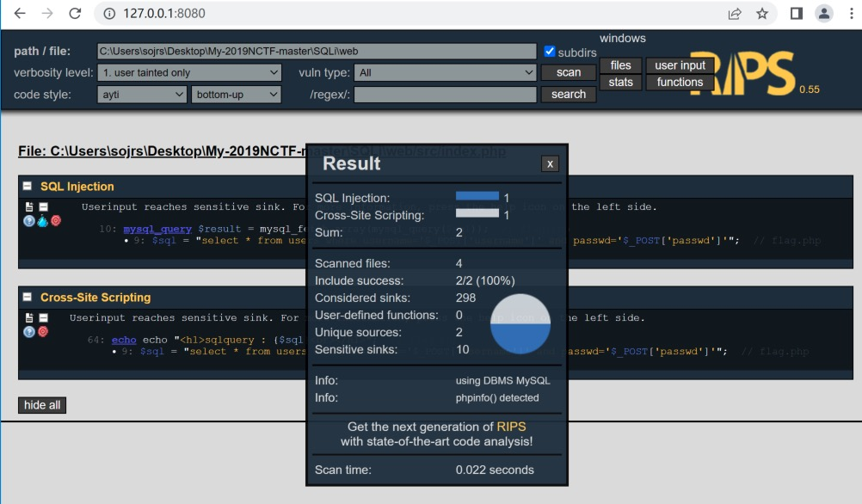862x504 pixels.
Task: Click 'phpinfo() detected' info text
Action: point(497,398)
